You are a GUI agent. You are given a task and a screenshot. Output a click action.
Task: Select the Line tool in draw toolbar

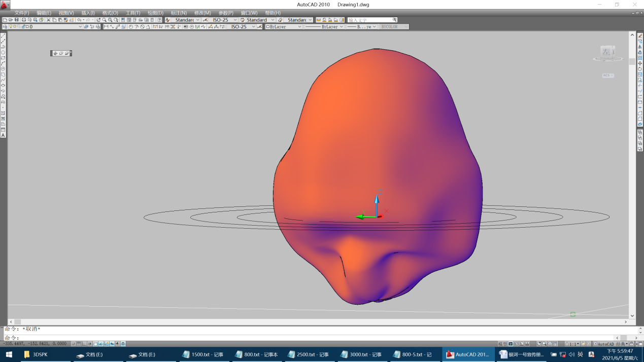(x=3, y=36)
